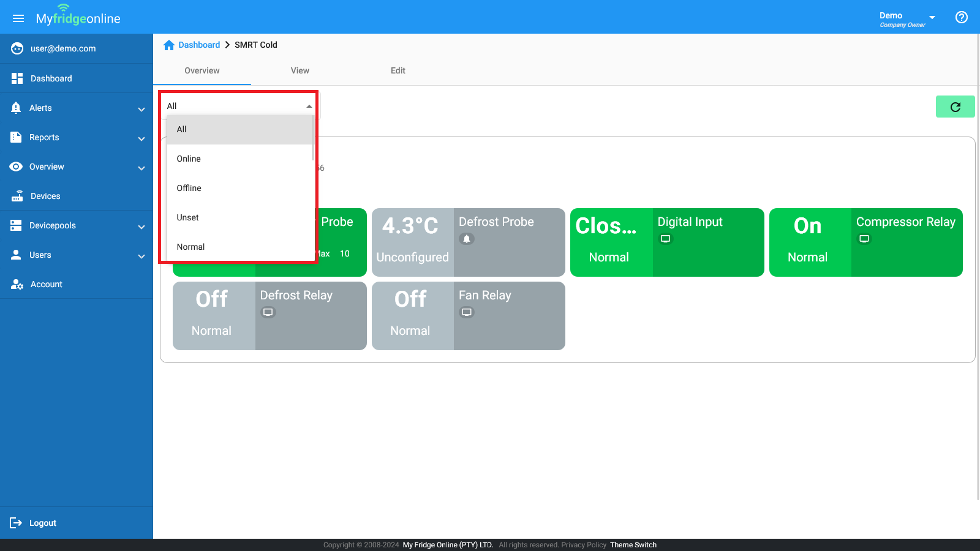Refresh the SMRT Cold overview
The width and height of the screenshot is (980, 551).
tap(955, 106)
